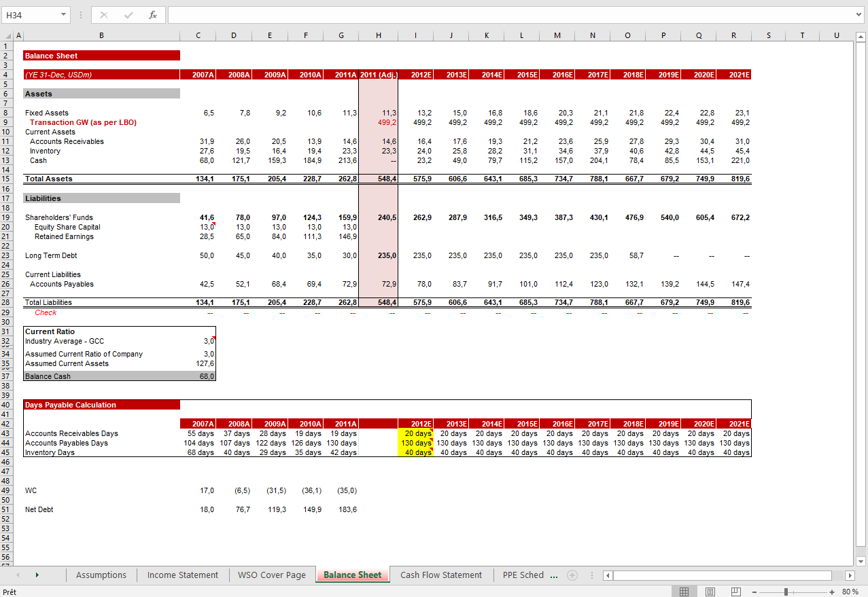Click the Shareholders' Funds label
The height and width of the screenshot is (597, 868).
pos(59,217)
